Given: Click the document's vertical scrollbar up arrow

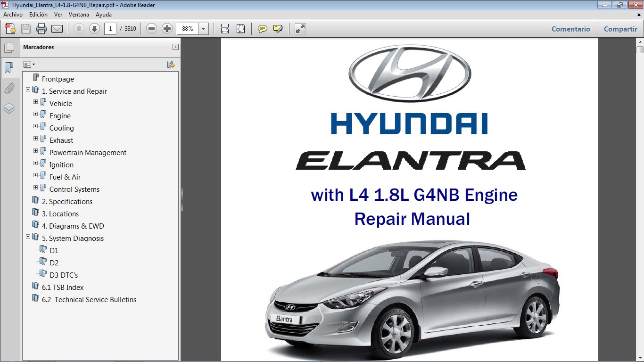Looking at the screenshot, I should click(640, 42).
